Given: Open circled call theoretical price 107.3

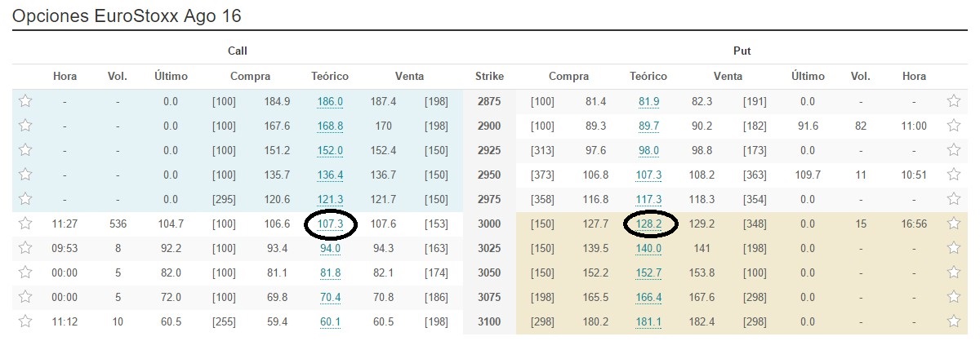Looking at the screenshot, I should (330, 224).
